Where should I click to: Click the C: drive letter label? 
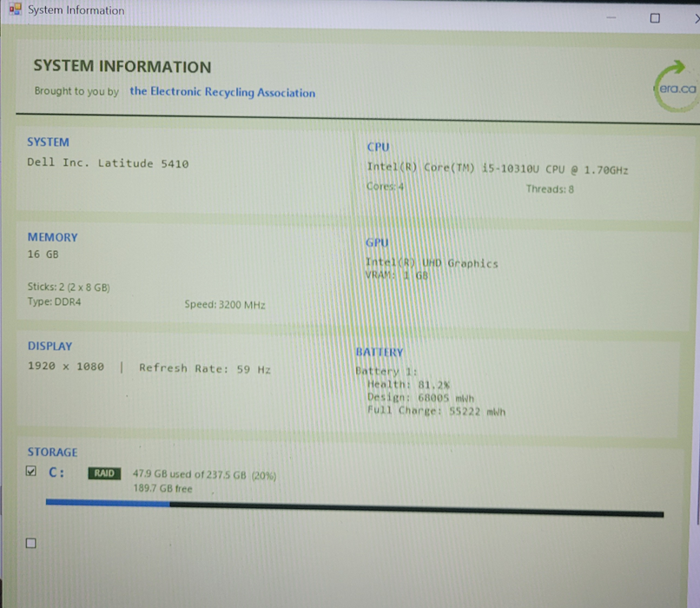56,473
